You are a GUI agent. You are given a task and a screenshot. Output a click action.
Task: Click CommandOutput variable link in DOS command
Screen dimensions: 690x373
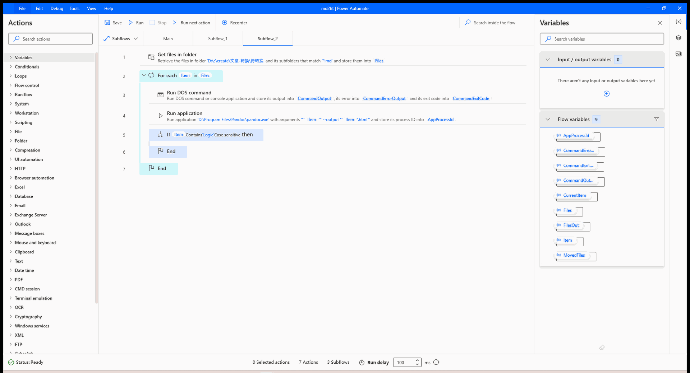click(x=314, y=99)
